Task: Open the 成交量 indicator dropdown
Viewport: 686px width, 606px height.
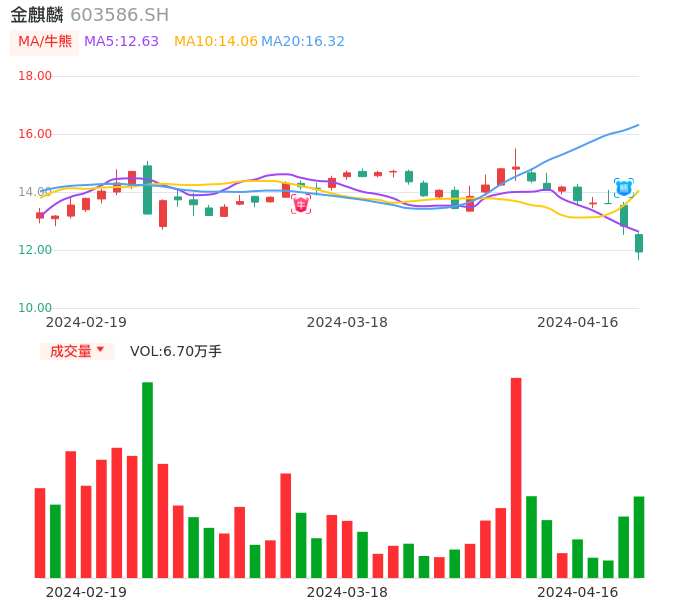Action: (x=77, y=351)
